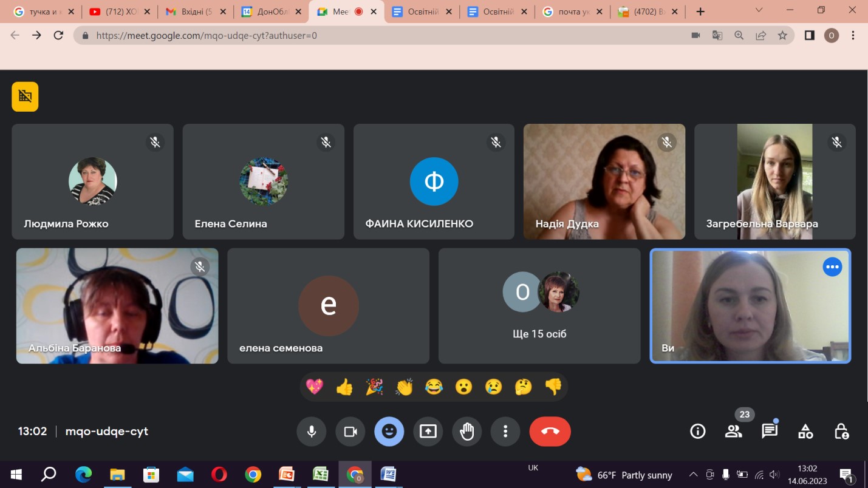Send the thumbs up reaction
The image size is (868, 488).
pyautogui.click(x=344, y=387)
